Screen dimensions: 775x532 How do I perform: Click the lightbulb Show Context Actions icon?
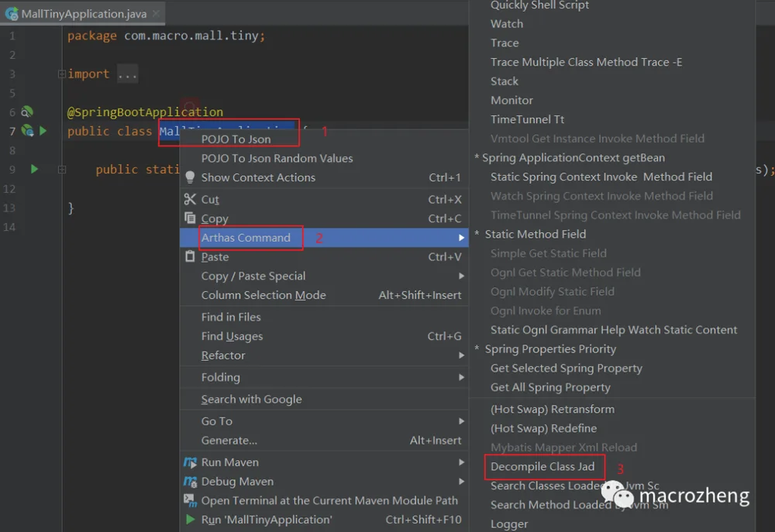click(x=190, y=177)
